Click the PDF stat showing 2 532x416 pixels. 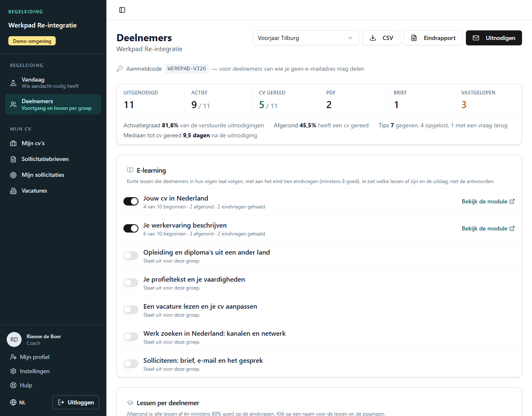coord(353,100)
